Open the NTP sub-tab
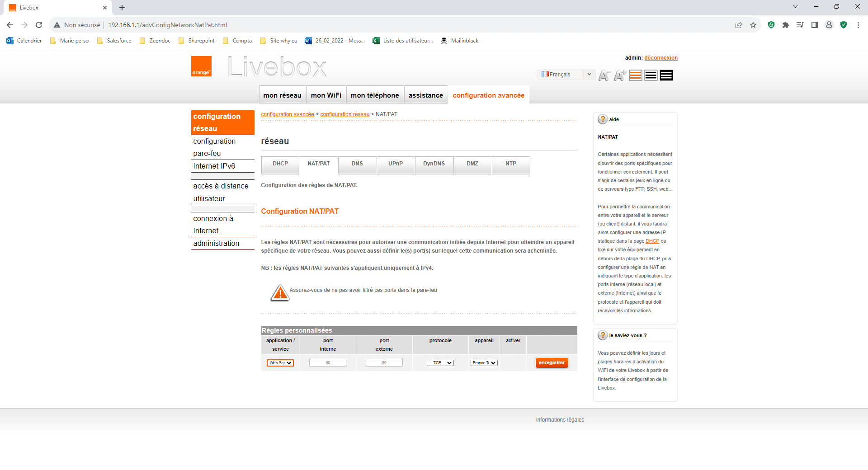This screenshot has height=470, width=868. [x=511, y=164]
